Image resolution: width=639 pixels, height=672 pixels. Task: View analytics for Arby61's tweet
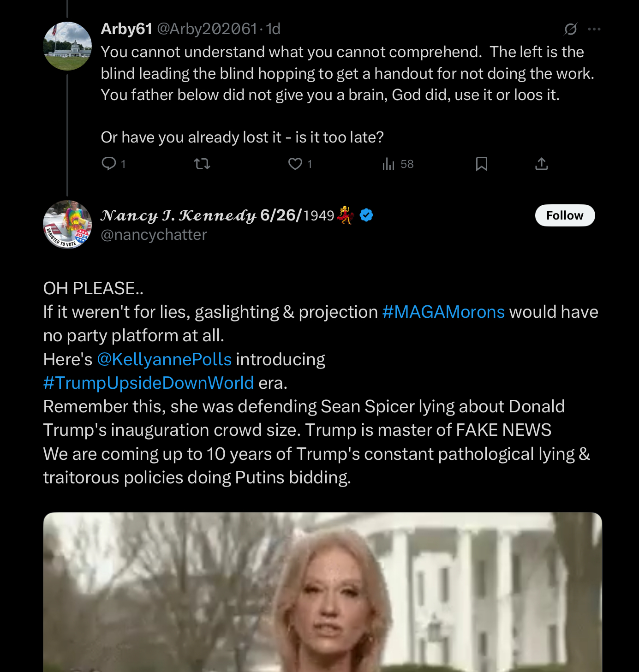coord(388,164)
